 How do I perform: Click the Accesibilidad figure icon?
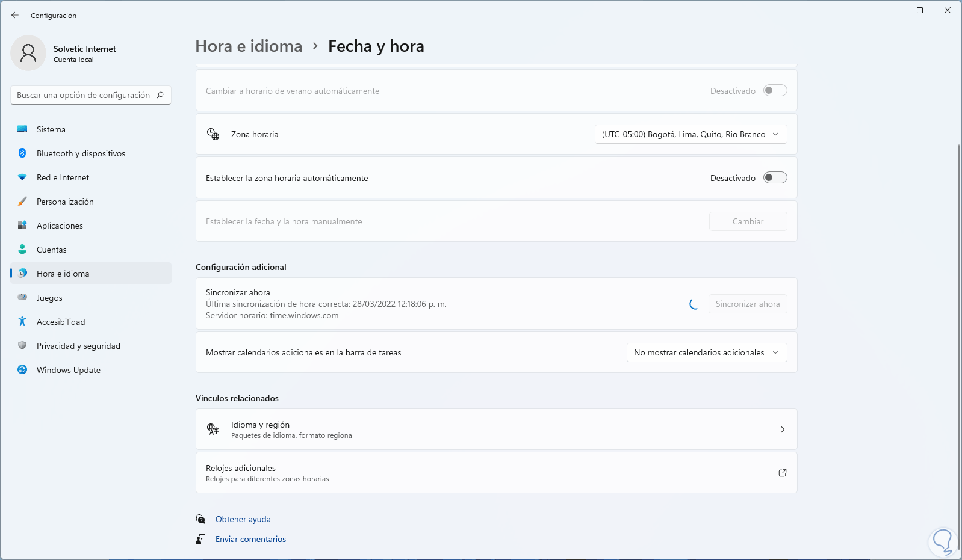coord(22,322)
